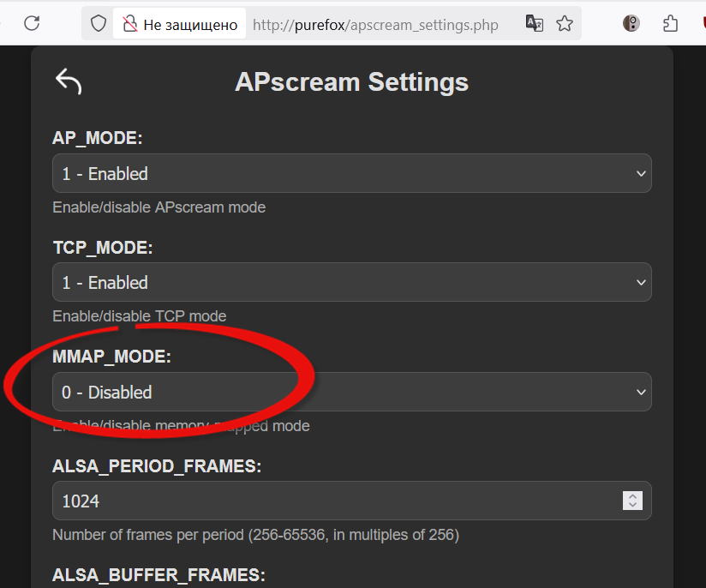This screenshot has width=706, height=588.
Task: Focus the ALSA_PERIOD_FRAMES number field
Action: pyautogui.click(x=334, y=501)
